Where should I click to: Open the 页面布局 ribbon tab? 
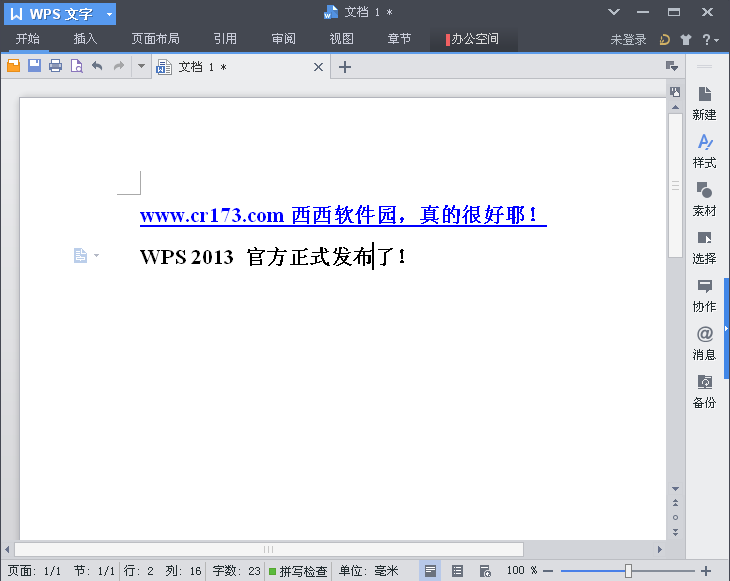point(155,39)
